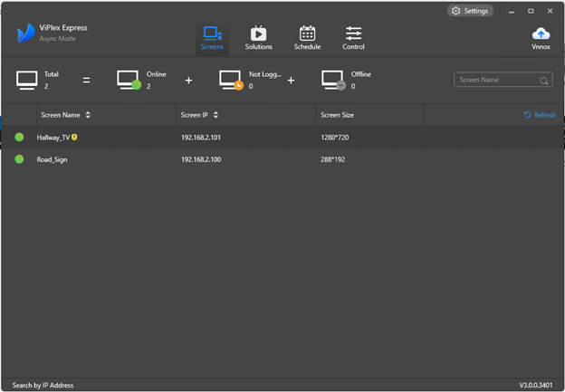This screenshot has height=392, width=565.
Task: Sort by the Screen IP column
Action: point(215,115)
